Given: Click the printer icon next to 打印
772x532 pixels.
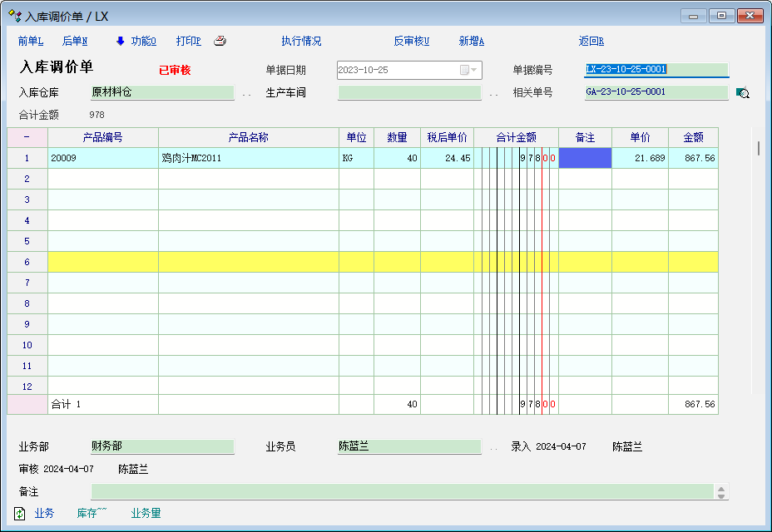Looking at the screenshot, I should (x=220, y=42).
